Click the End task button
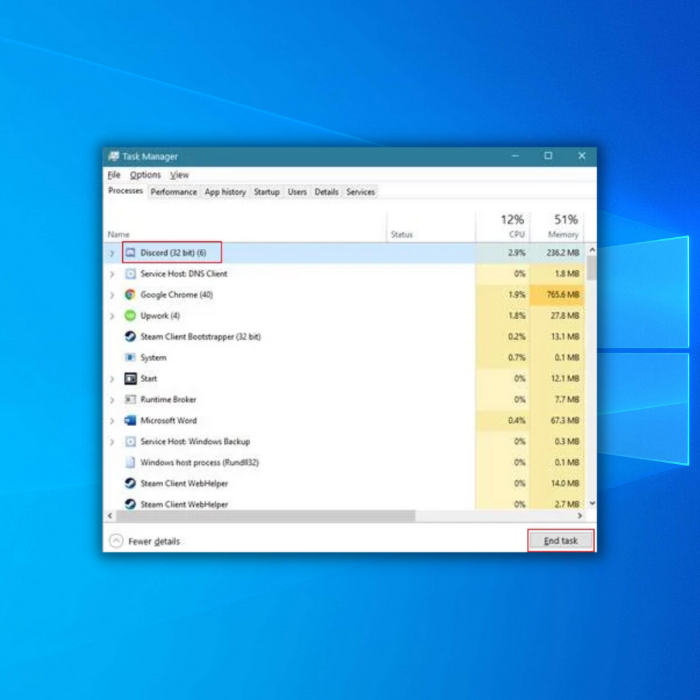The width and height of the screenshot is (700, 700). 561,541
